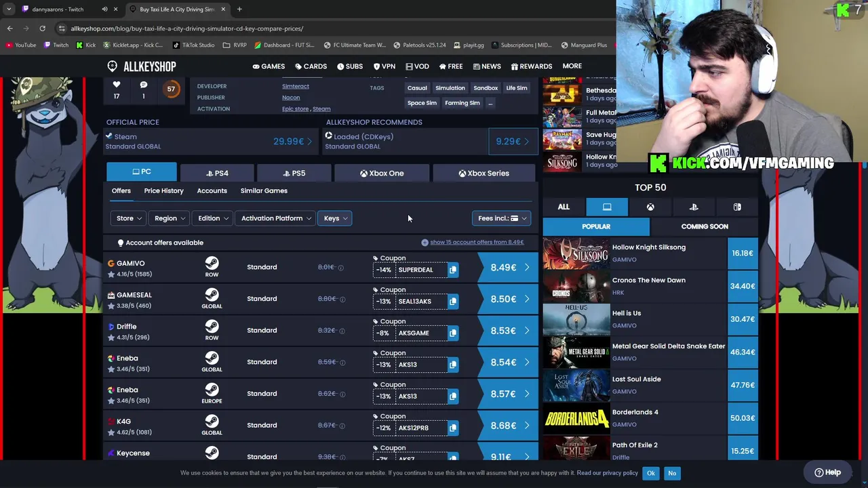This screenshot has width=868, height=488.
Task: Select PC platform icon in Top 50
Action: pyautogui.click(x=607, y=207)
